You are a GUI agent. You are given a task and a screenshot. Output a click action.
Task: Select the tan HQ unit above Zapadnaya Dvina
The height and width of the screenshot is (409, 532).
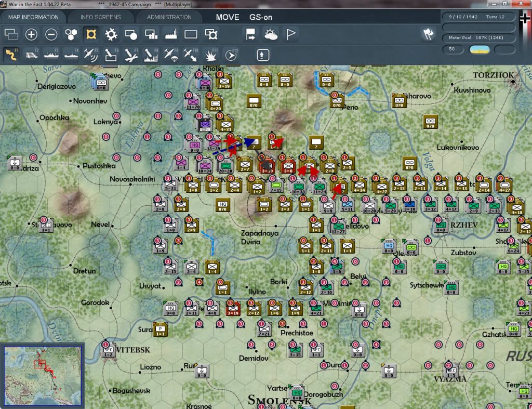[x=222, y=205]
